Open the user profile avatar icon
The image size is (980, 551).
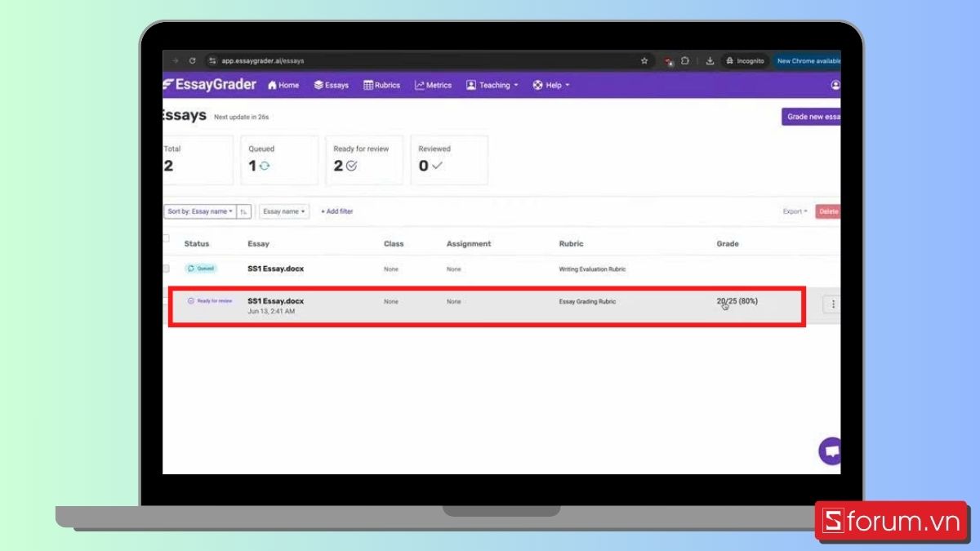(x=835, y=85)
